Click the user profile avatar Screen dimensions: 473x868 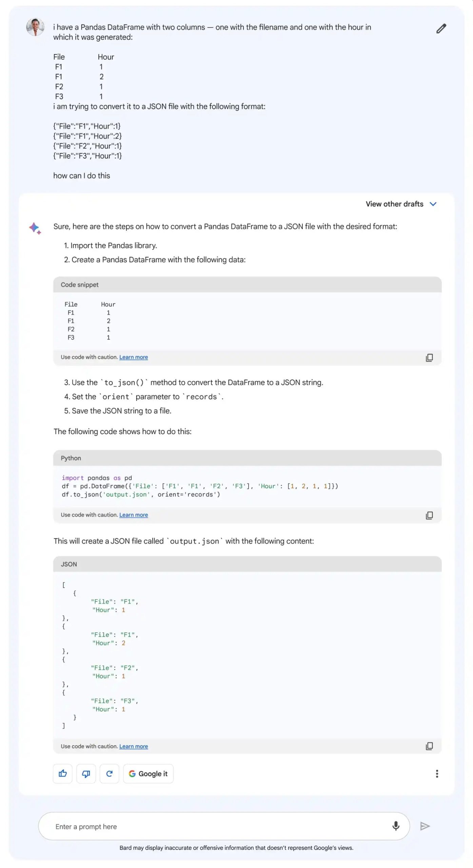[x=35, y=27]
